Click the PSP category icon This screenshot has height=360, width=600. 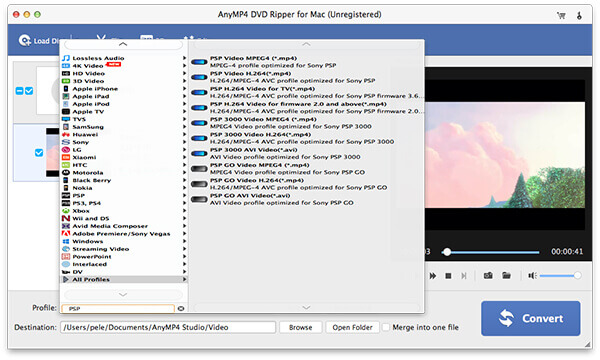pos(66,195)
